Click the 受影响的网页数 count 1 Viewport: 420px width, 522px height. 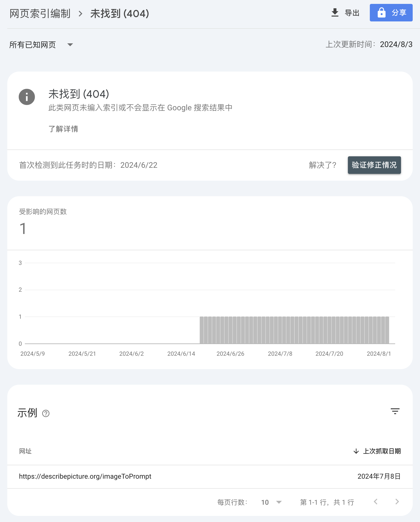point(23,229)
